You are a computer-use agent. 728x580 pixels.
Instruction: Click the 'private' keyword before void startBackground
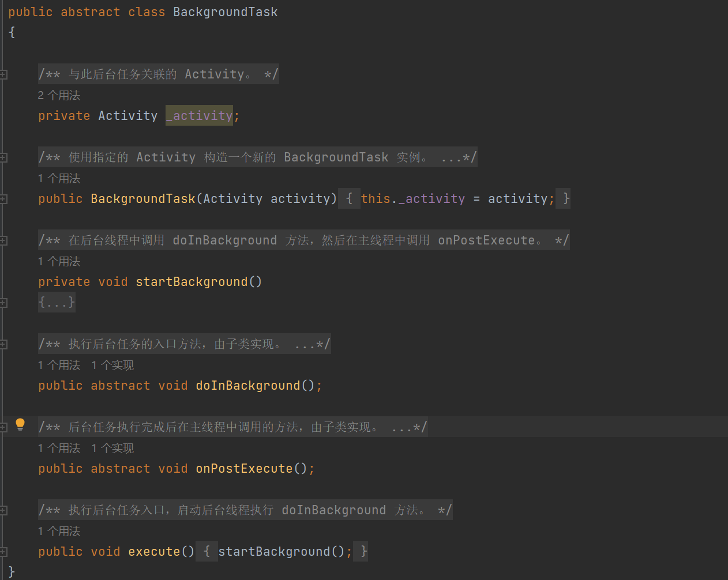point(64,282)
